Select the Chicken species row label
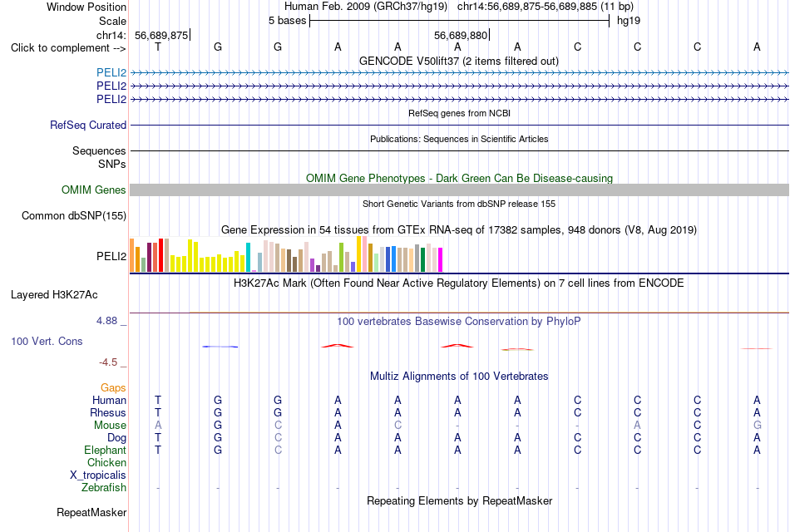This screenshot has width=790, height=532. [x=106, y=462]
